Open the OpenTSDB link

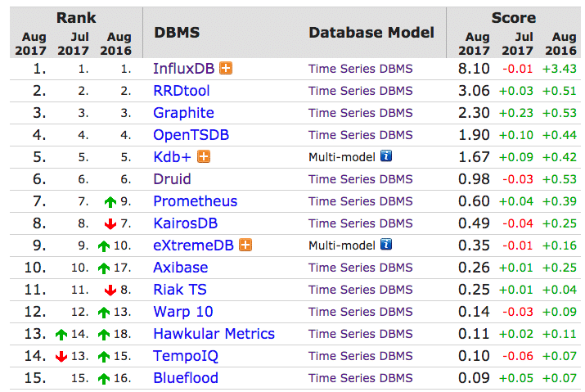point(191,135)
